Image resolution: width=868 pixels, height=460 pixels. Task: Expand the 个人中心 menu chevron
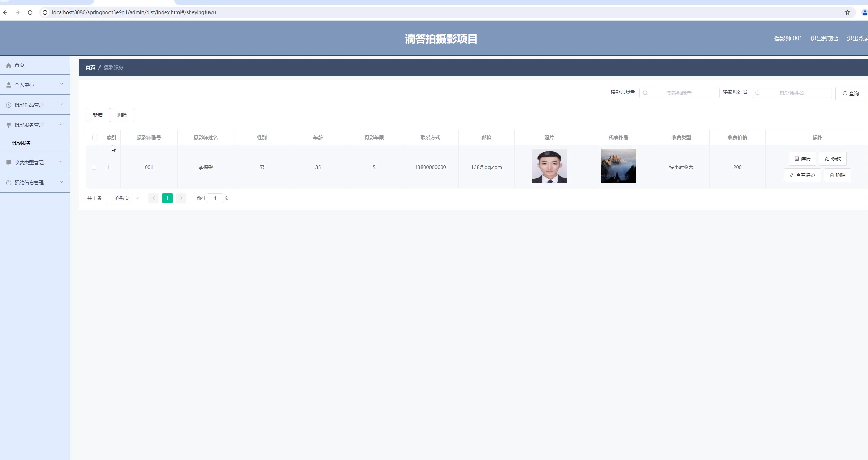(61, 85)
